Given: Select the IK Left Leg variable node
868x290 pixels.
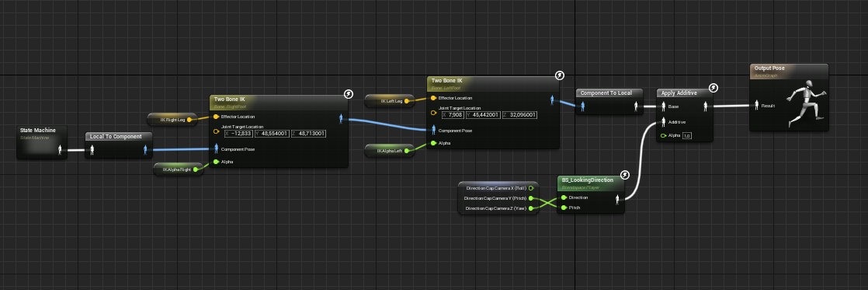Looking at the screenshot, I should pyautogui.click(x=389, y=101).
